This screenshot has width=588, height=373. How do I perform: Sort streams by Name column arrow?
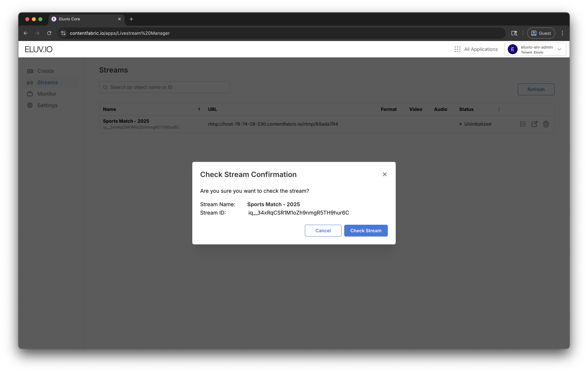click(x=199, y=110)
